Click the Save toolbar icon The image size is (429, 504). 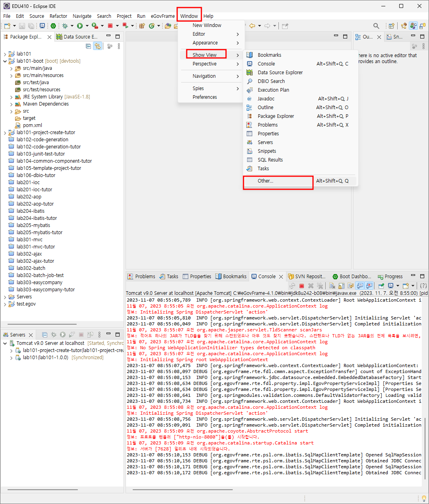click(x=22, y=26)
